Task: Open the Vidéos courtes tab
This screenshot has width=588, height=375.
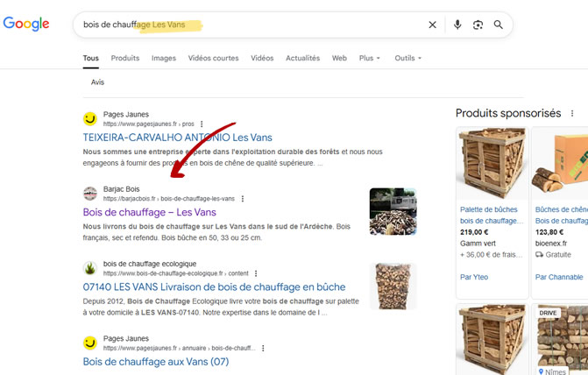Action: click(213, 58)
